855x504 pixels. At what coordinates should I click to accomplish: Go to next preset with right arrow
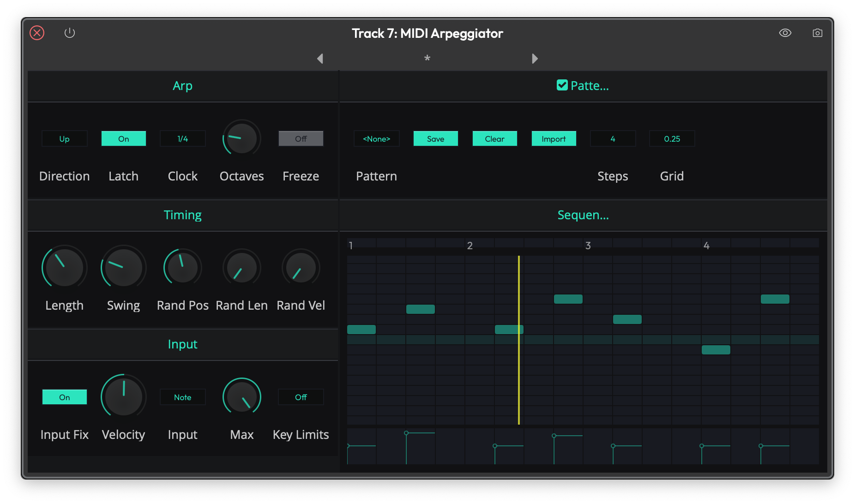tap(535, 59)
